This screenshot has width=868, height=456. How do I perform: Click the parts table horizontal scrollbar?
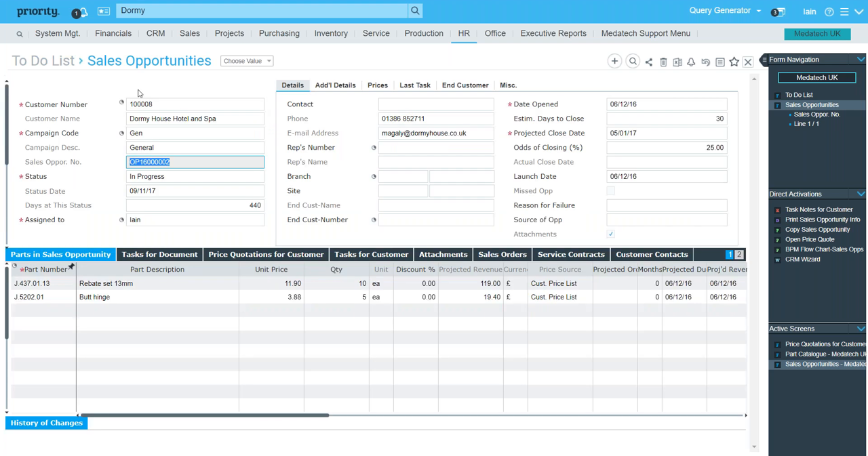pyautogui.click(x=205, y=415)
